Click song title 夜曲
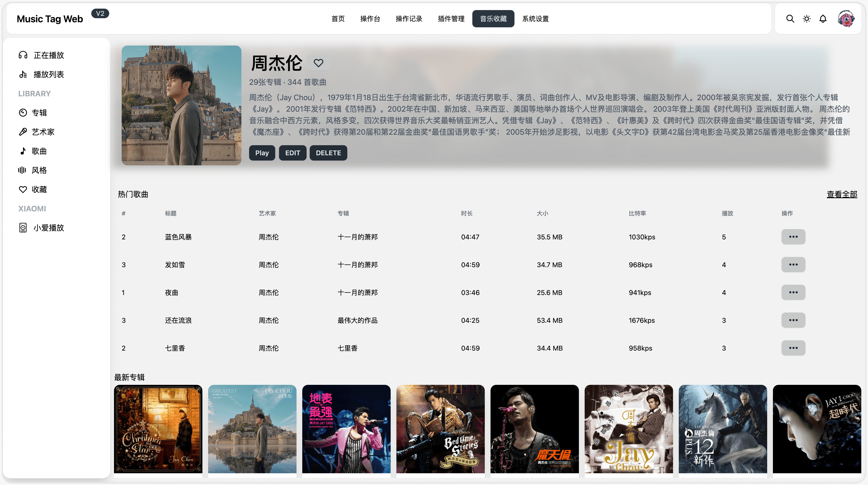This screenshot has height=485, width=868. (x=171, y=293)
